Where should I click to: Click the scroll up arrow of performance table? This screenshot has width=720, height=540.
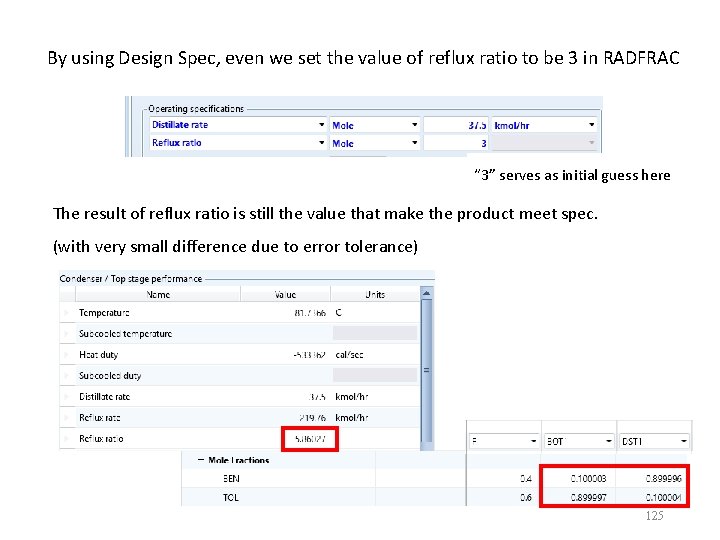[x=427, y=293]
